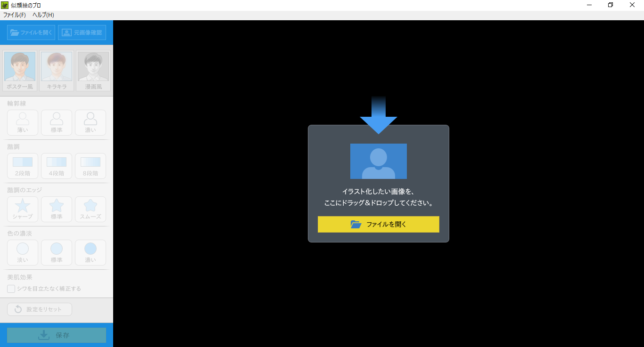The width and height of the screenshot is (644, 347).
Task: Click the 保存 save button
Action: [57, 335]
